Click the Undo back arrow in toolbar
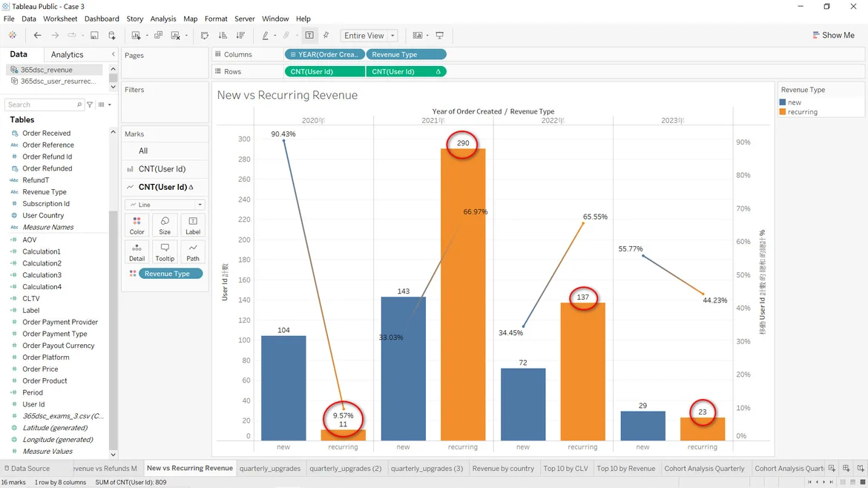The height and width of the screenshot is (488, 868). (x=37, y=36)
